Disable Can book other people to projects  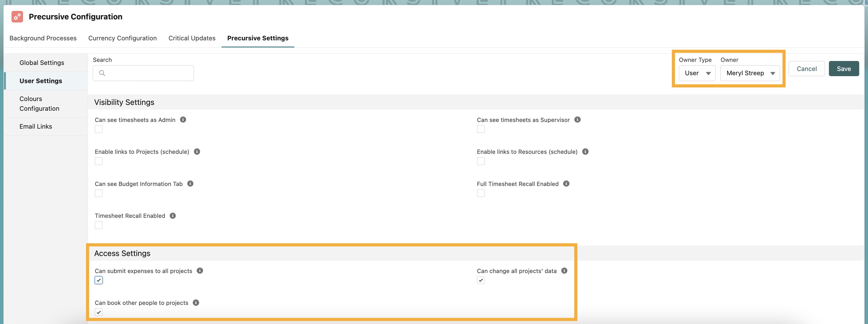(99, 312)
